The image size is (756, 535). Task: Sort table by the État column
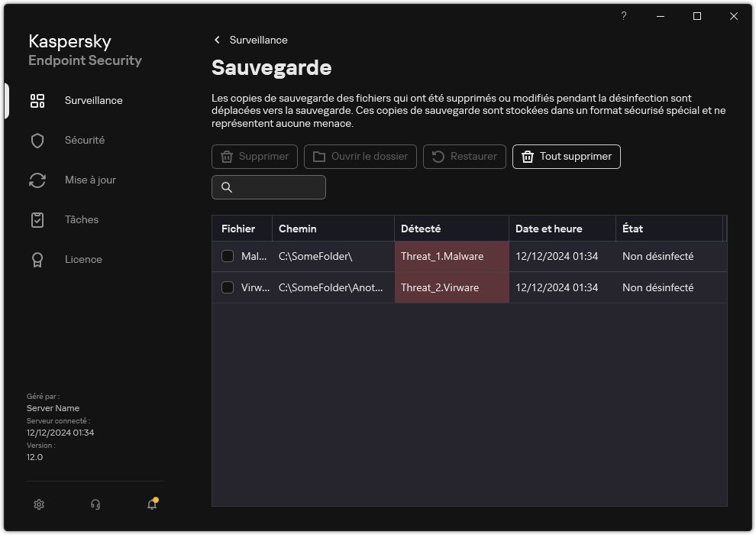tap(635, 229)
